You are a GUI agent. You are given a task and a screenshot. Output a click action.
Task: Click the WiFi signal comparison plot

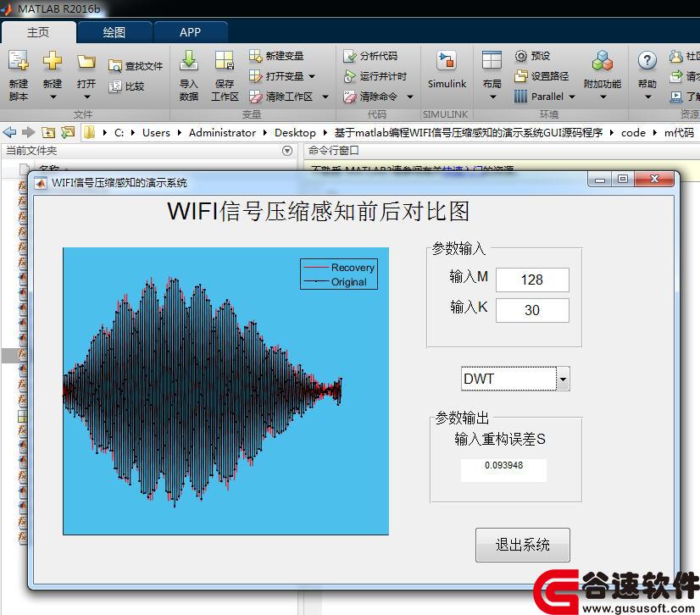click(226, 391)
